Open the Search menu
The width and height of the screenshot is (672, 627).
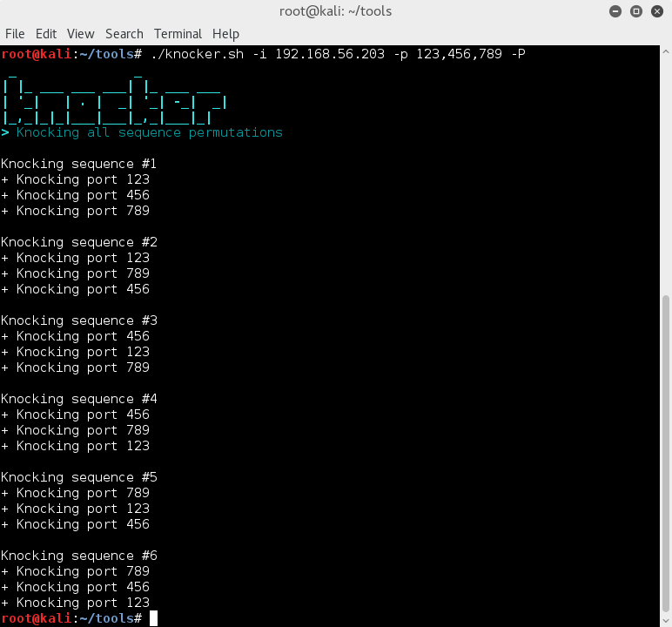click(124, 34)
